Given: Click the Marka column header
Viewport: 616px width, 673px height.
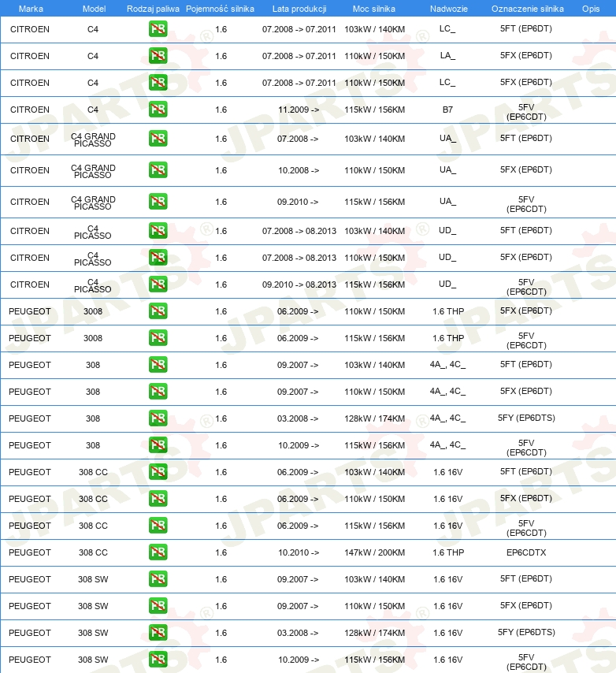Looking at the screenshot, I should point(31,9).
